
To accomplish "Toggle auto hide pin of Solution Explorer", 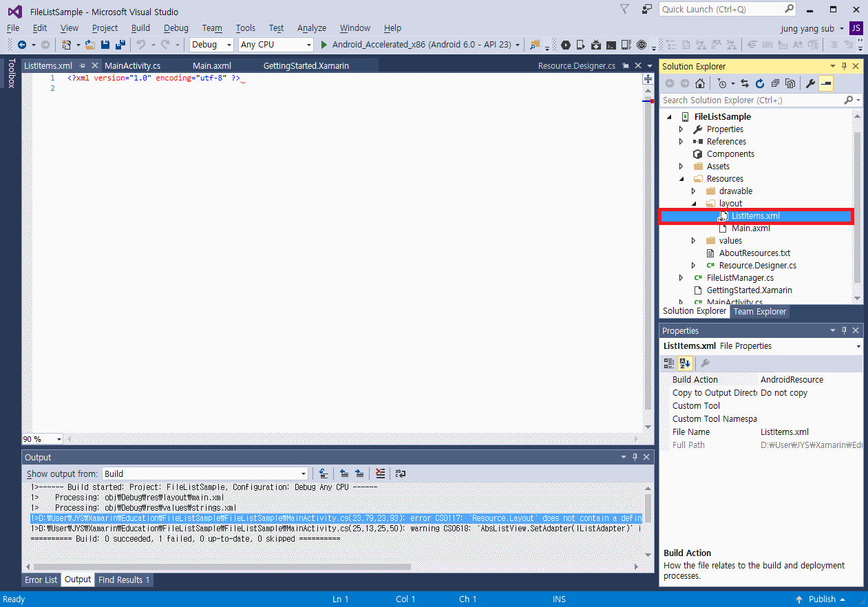I will click(x=845, y=66).
